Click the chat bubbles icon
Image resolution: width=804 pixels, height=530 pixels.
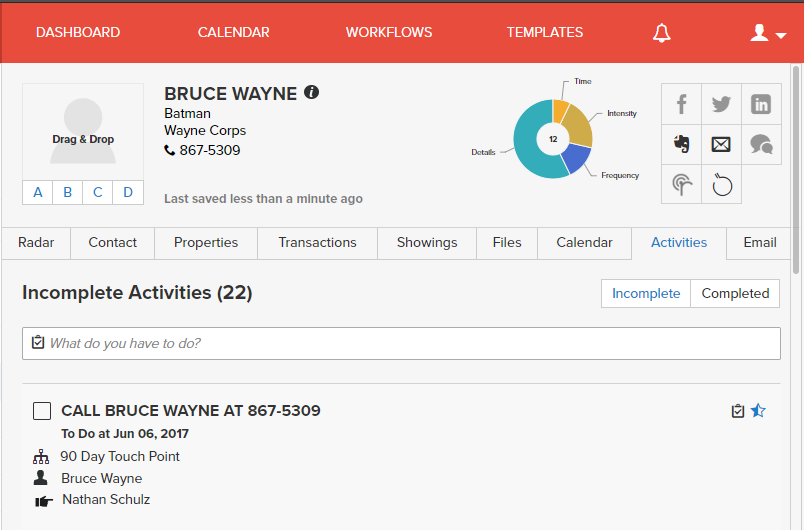(761, 144)
